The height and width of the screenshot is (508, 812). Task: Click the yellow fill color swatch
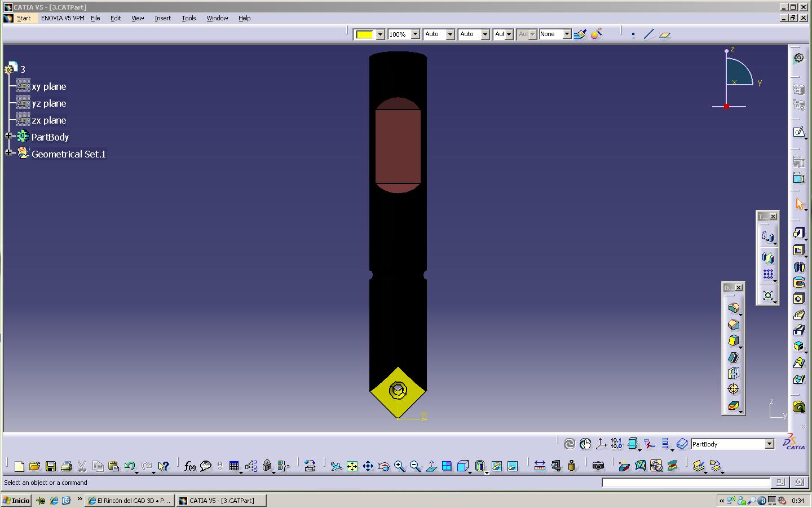click(x=364, y=34)
